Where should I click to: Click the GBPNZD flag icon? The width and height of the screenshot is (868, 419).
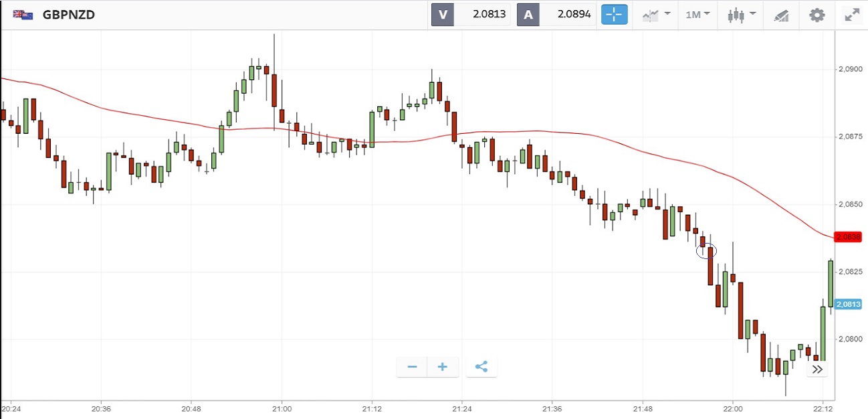point(23,14)
